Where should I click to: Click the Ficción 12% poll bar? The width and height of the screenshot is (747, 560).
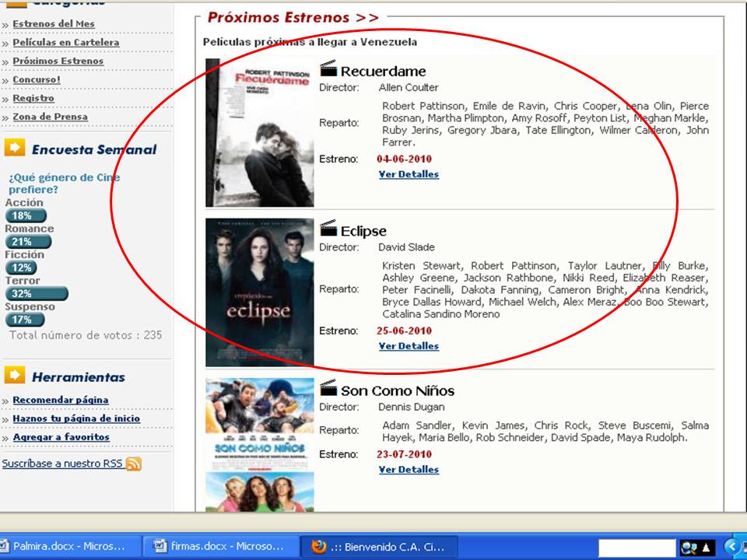(21, 268)
